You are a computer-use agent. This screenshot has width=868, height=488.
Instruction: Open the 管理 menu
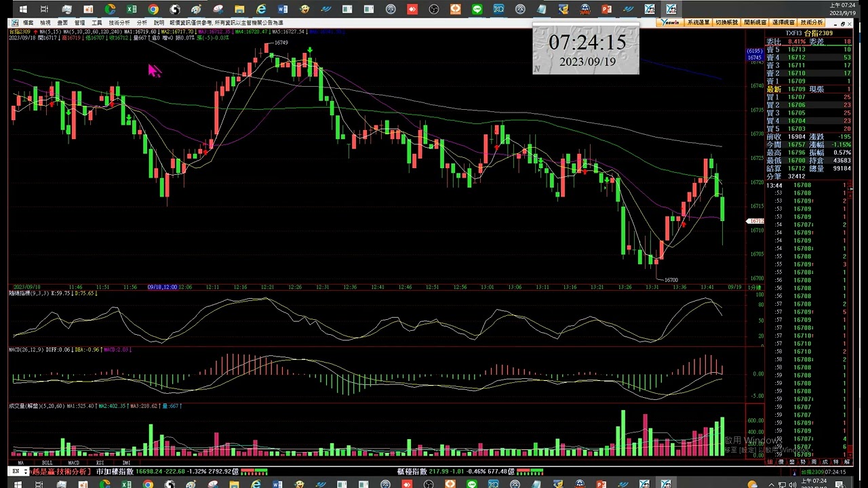pos(80,22)
